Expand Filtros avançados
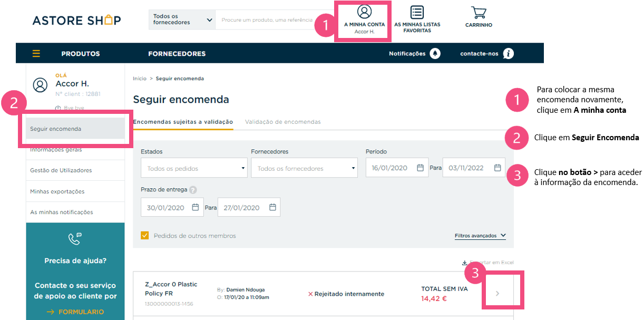This screenshot has height=320, width=644. (x=480, y=236)
